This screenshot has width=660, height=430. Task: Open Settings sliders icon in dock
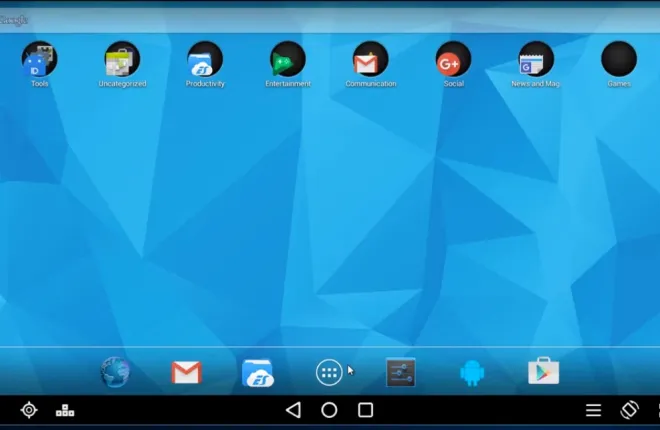pos(401,372)
